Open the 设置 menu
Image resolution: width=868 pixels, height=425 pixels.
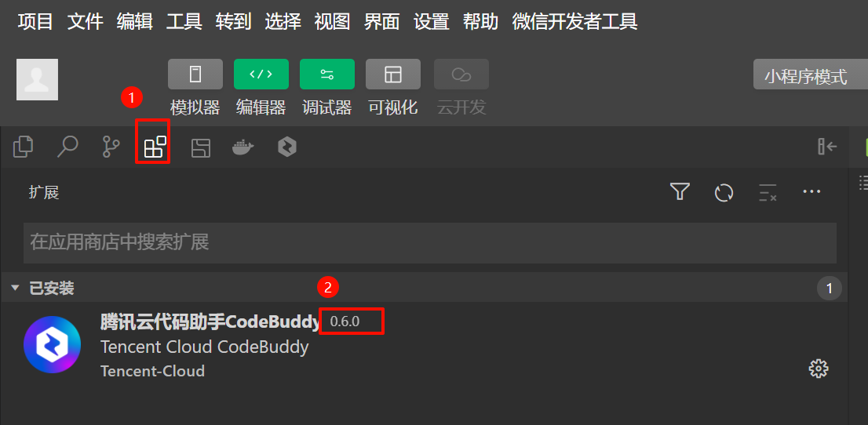(431, 22)
